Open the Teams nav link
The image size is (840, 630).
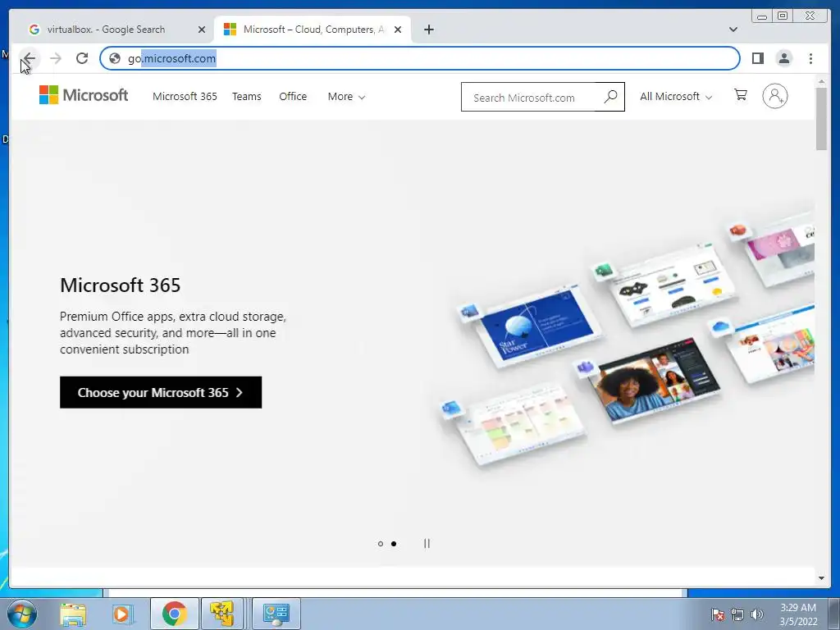click(x=246, y=97)
